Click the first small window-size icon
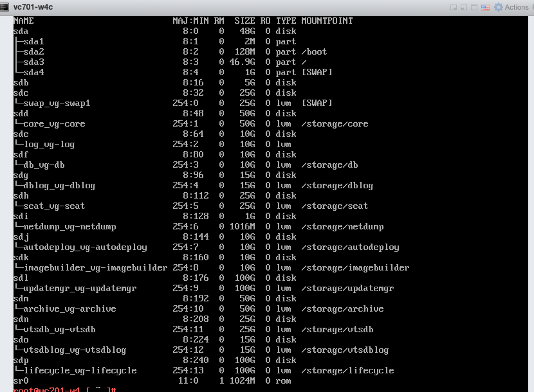The image size is (534, 392). tap(454, 7)
